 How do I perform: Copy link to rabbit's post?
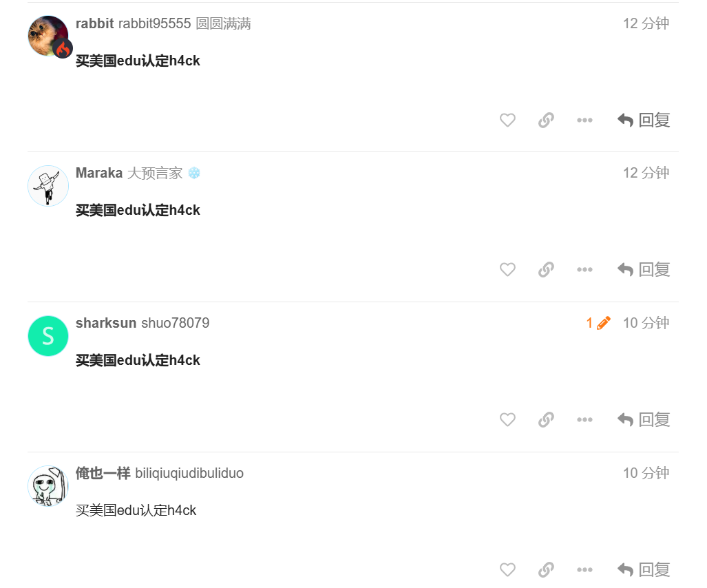tap(546, 120)
